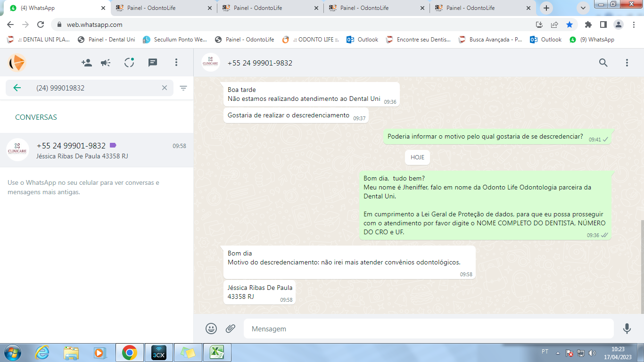Launch Internet Explorer from taskbar
The width and height of the screenshot is (644, 362).
coord(42,353)
